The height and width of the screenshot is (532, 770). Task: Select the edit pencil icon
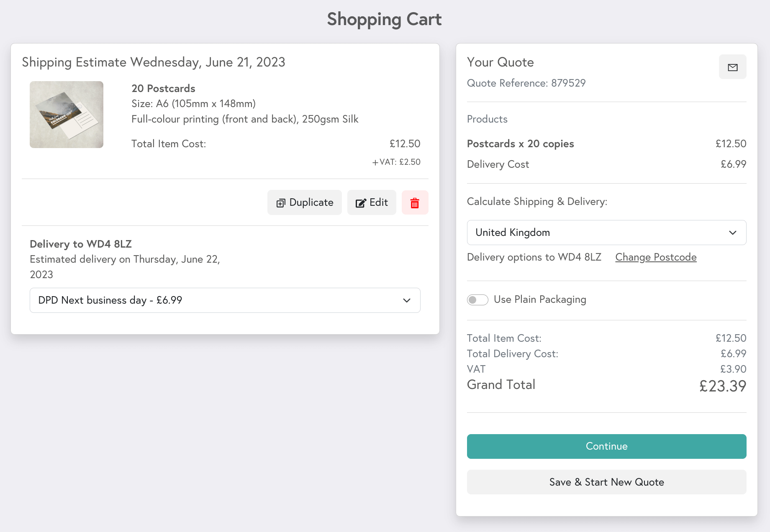click(362, 202)
